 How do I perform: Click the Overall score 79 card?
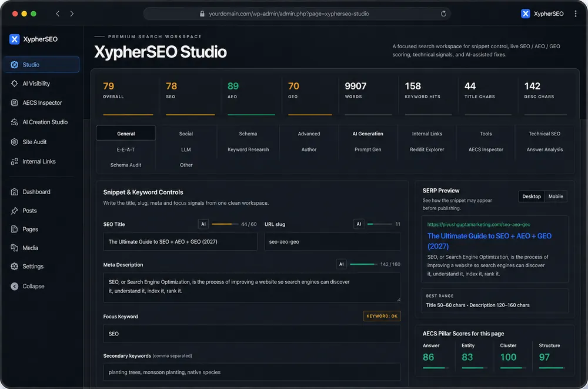point(128,97)
